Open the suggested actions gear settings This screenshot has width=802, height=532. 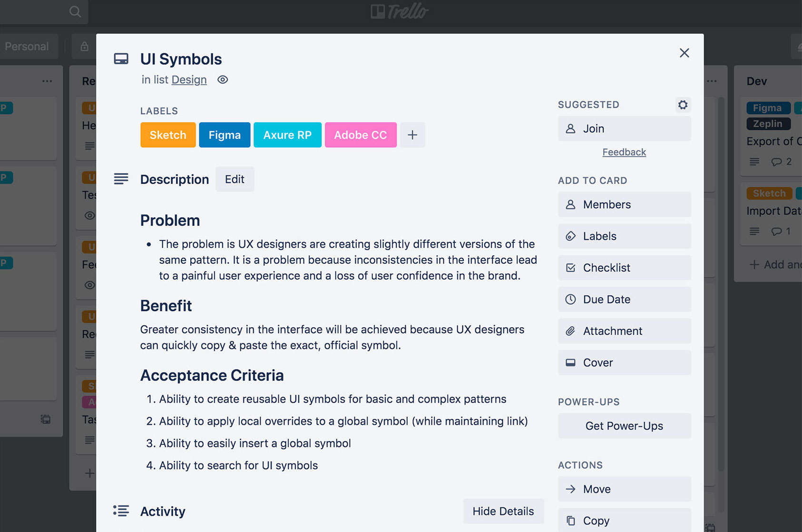[683, 105]
